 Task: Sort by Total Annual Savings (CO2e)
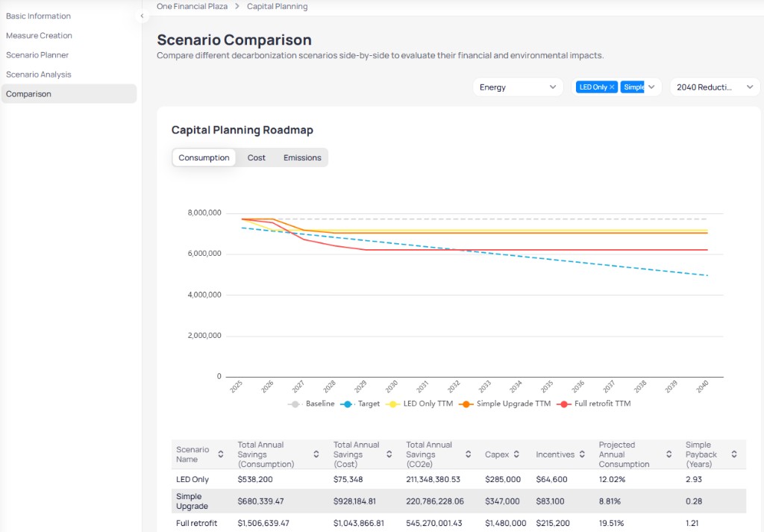[469, 454]
